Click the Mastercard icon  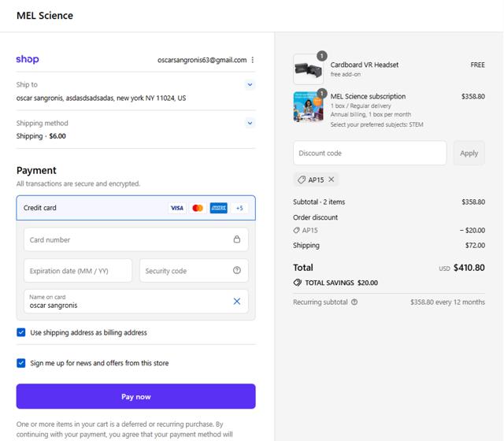[x=198, y=208]
